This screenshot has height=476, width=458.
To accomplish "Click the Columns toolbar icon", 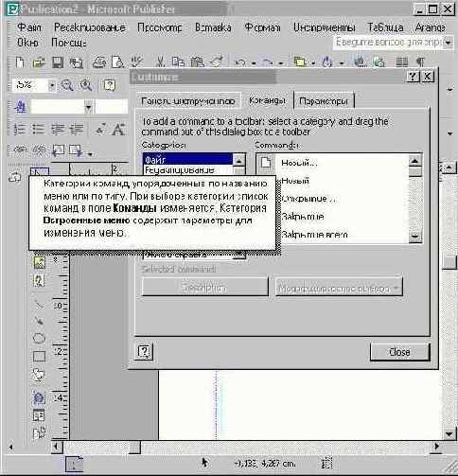I will point(402,62).
